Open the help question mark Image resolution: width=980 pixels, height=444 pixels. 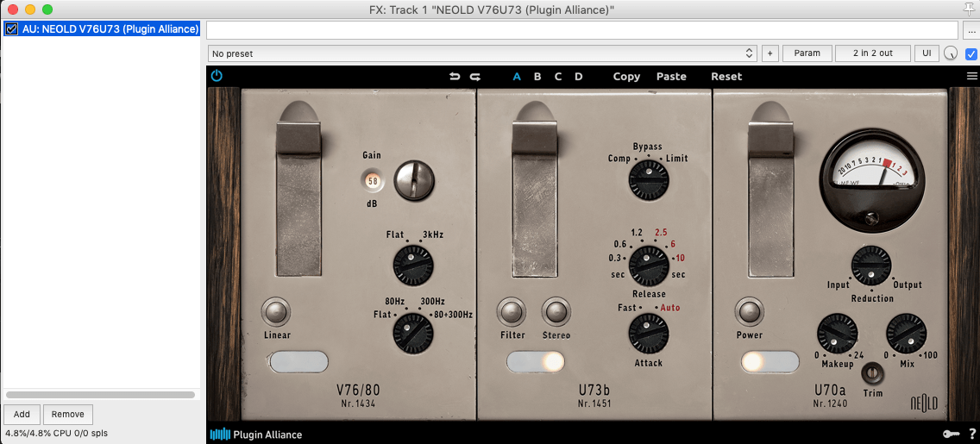pyautogui.click(x=972, y=434)
